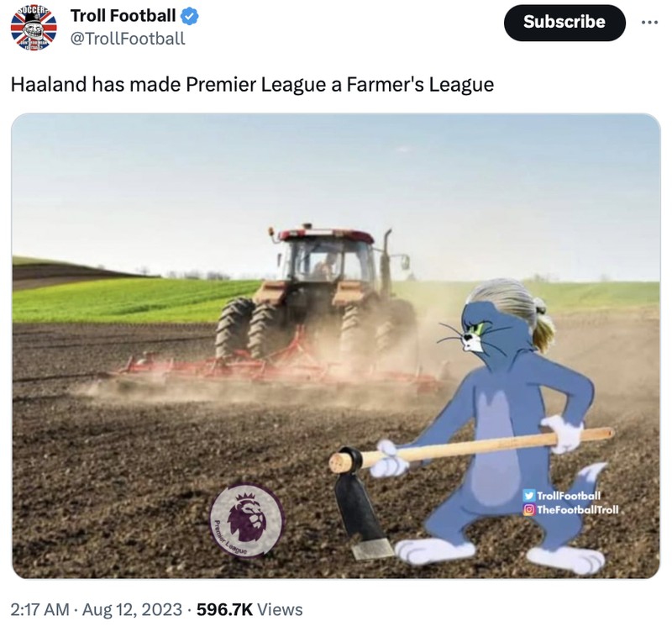This screenshot has height=637, width=672.
Task: Open the tweet's 2:17 AM timestamp
Action: pos(39,609)
